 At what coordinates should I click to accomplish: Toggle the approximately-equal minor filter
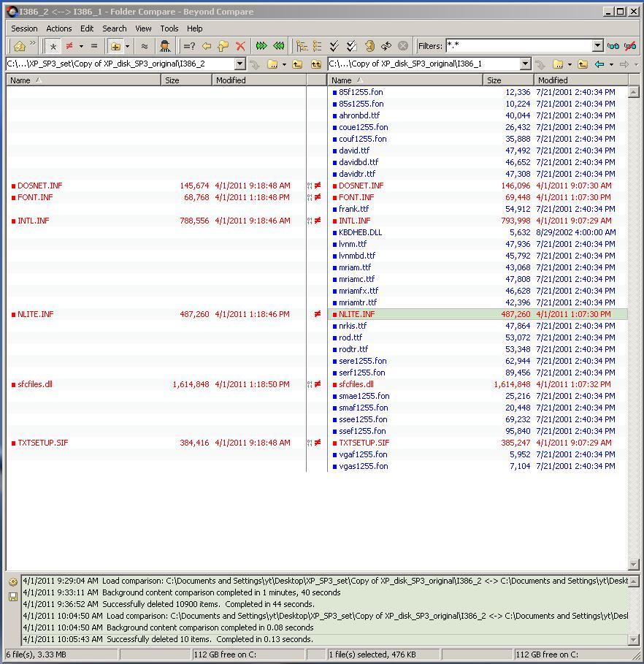[x=144, y=46]
